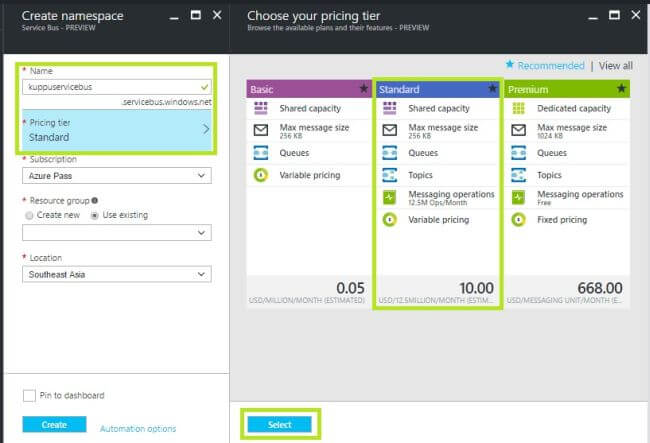This screenshot has height=443, width=650.
Task: Click envelope icon in Standard tier
Action: 390,130
